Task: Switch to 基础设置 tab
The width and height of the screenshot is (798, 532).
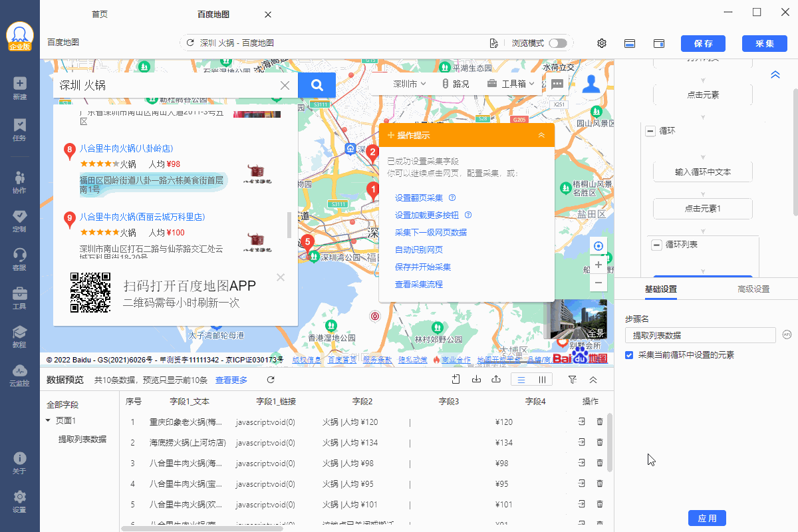Action: 661,289
